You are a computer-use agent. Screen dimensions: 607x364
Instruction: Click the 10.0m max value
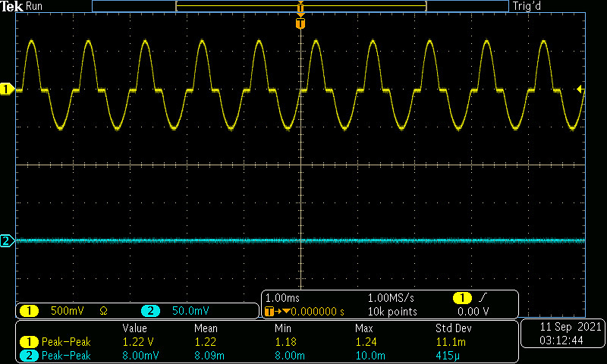[x=370, y=356]
